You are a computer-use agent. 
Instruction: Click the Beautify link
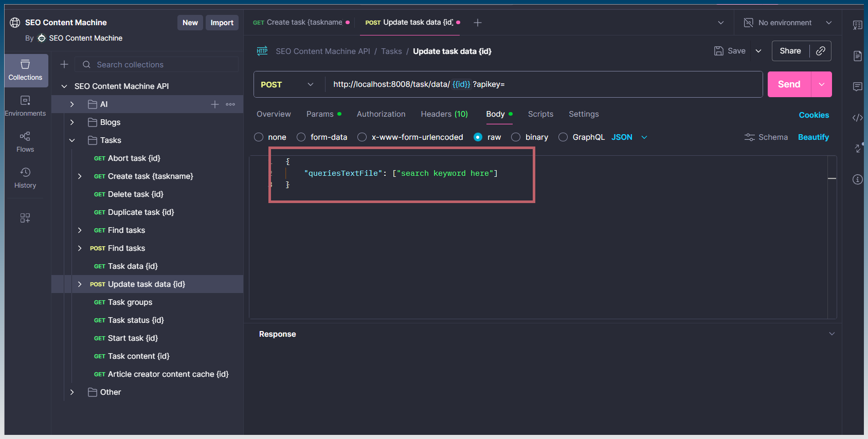(x=813, y=137)
